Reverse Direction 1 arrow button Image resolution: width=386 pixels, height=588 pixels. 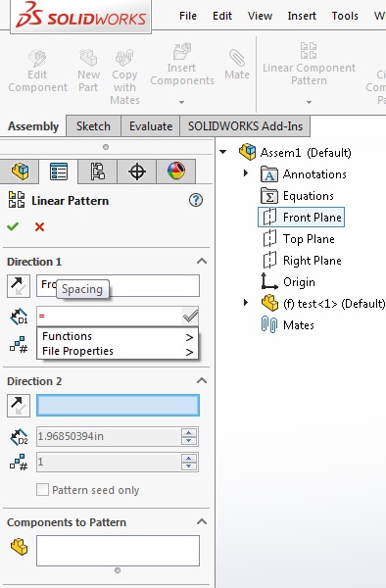click(x=19, y=286)
